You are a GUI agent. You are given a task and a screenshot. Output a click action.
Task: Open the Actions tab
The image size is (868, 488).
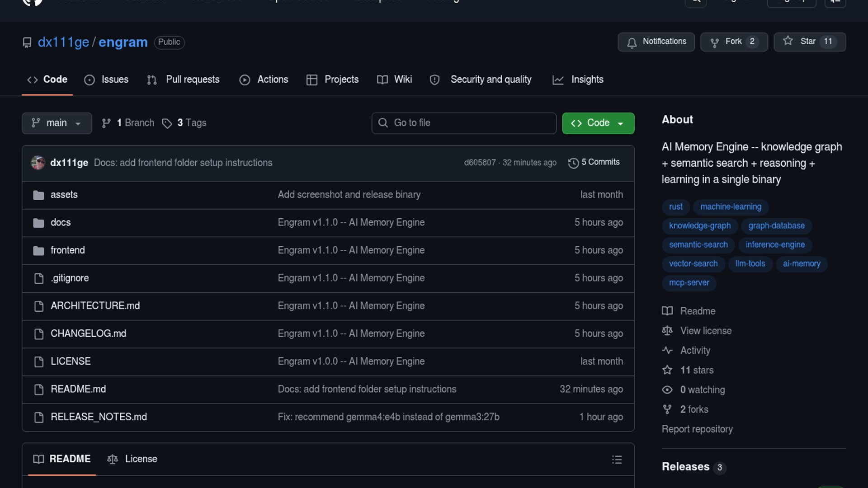[264, 80]
